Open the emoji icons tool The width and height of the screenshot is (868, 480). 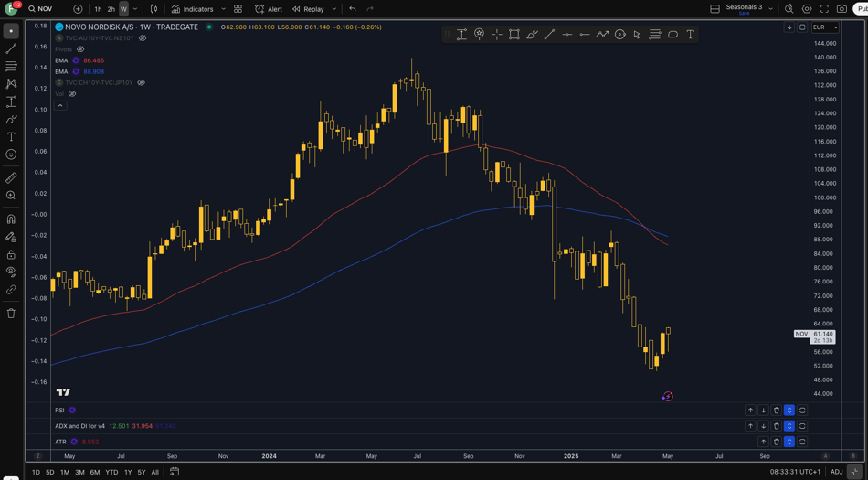point(11,155)
